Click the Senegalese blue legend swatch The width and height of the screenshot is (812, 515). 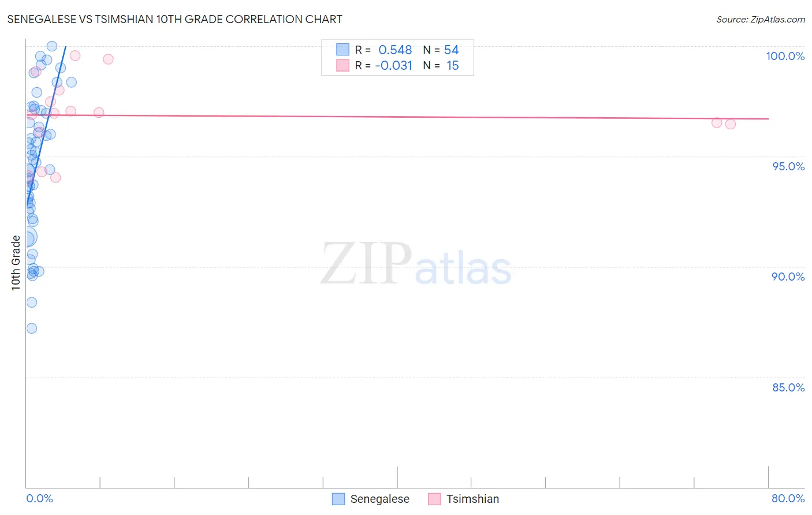[x=338, y=499]
